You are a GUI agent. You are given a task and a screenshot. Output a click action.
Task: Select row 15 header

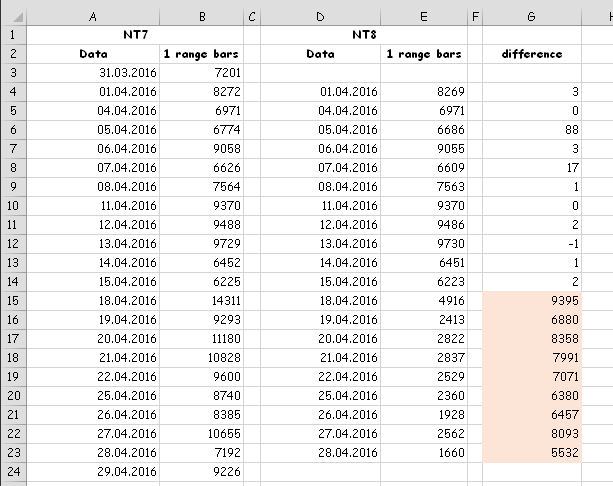(x=13, y=301)
